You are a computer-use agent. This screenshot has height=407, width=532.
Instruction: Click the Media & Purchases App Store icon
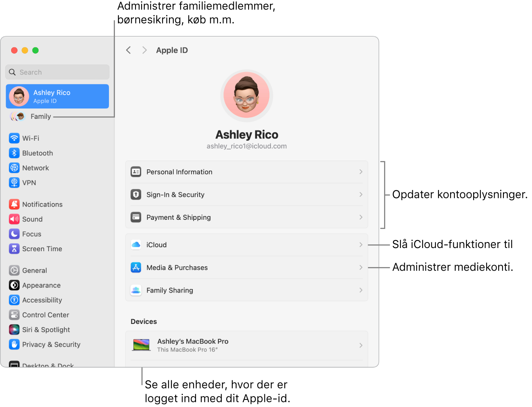tap(136, 267)
